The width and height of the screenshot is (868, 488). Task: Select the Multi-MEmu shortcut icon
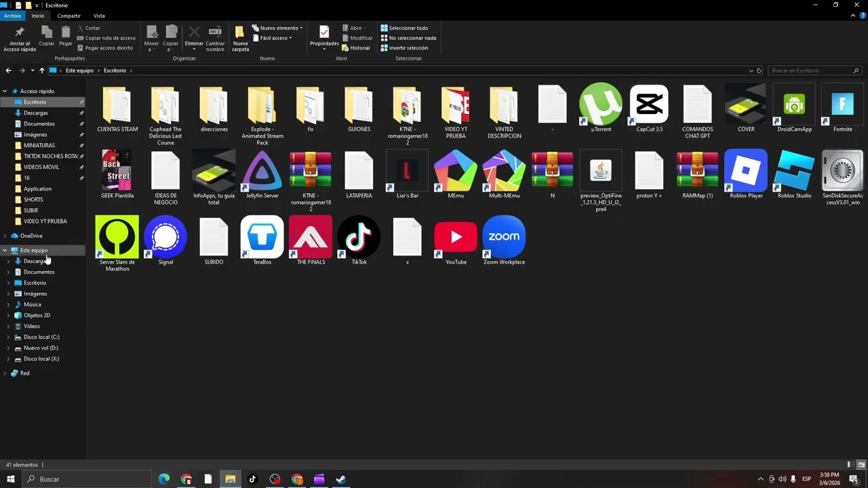[504, 171]
